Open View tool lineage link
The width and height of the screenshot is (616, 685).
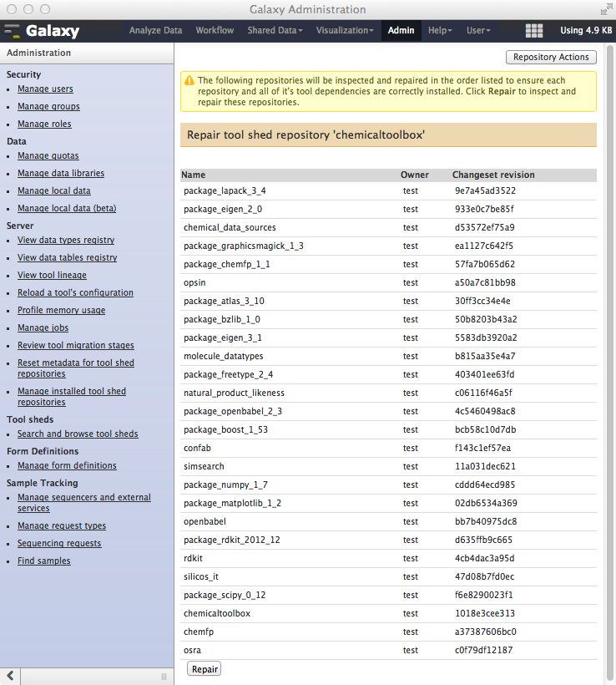[52, 275]
